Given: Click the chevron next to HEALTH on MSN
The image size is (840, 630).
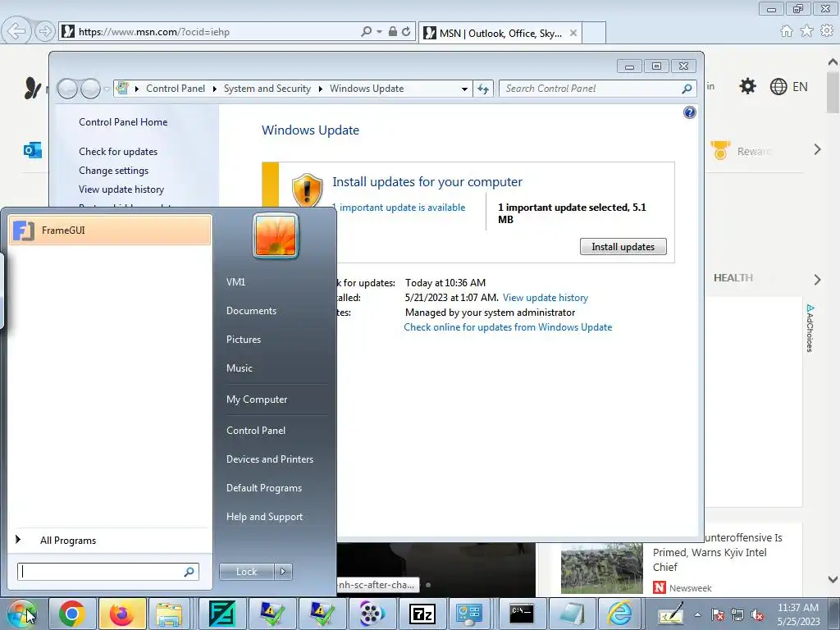Looking at the screenshot, I should [x=817, y=279].
